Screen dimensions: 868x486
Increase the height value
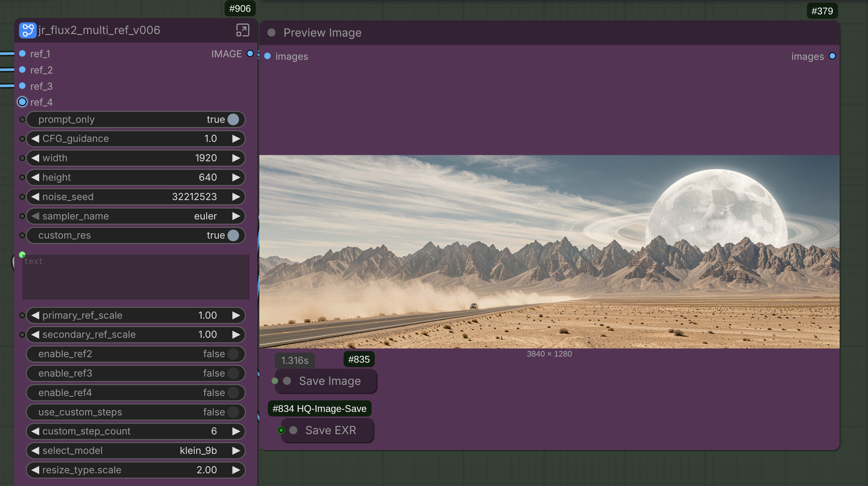click(x=236, y=178)
